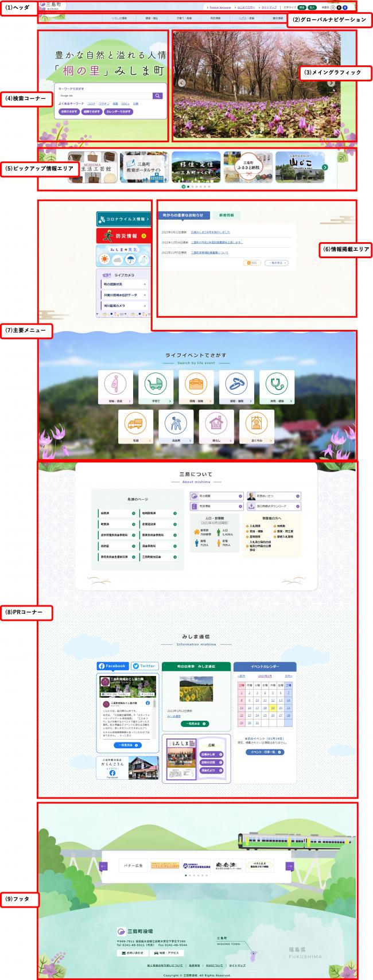Open the 就職・退職 briefcase icon
373x980 pixels.
(x=196, y=387)
